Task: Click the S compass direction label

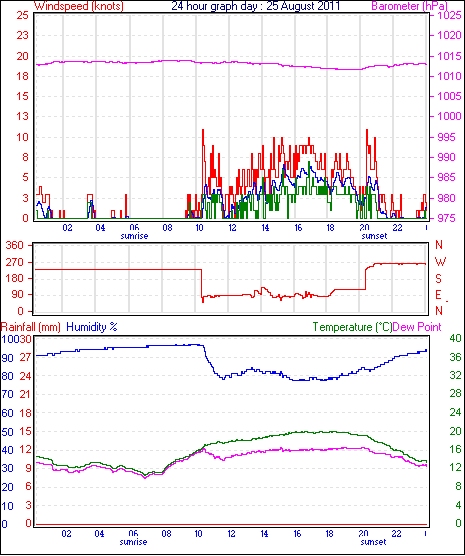Action: click(439, 279)
